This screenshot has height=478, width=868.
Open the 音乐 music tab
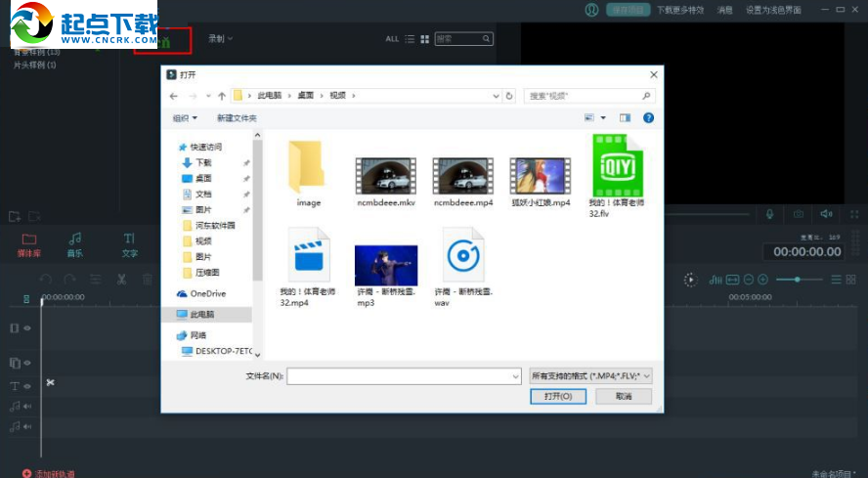pyautogui.click(x=74, y=244)
